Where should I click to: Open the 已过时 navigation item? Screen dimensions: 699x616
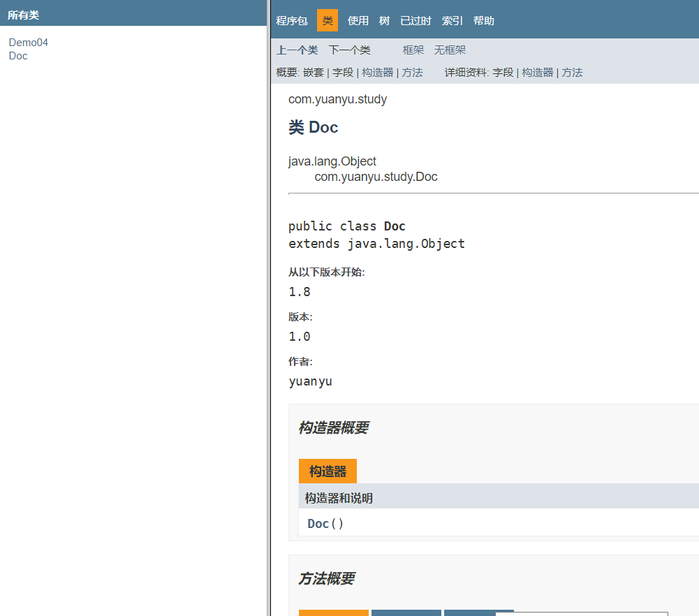(415, 20)
